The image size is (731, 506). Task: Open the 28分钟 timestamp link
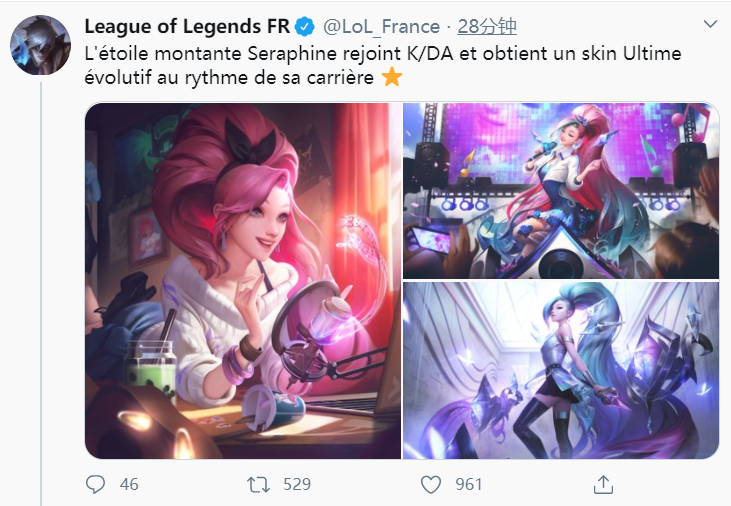coord(487,27)
